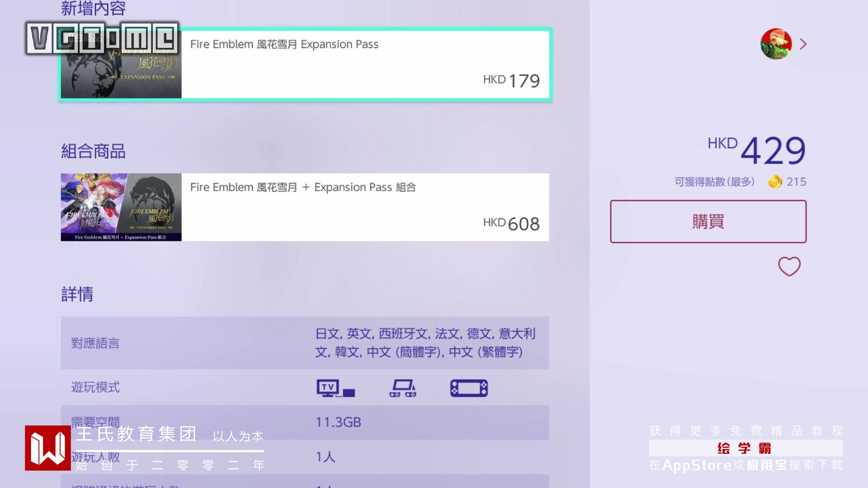This screenshot has height=488, width=868.
Task: Select the TV mode icon
Action: click(x=335, y=388)
